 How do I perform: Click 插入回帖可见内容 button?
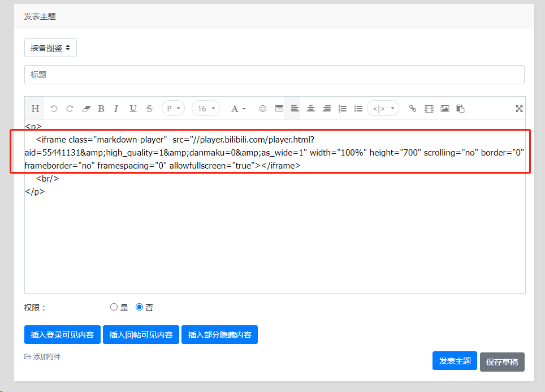[x=141, y=335]
